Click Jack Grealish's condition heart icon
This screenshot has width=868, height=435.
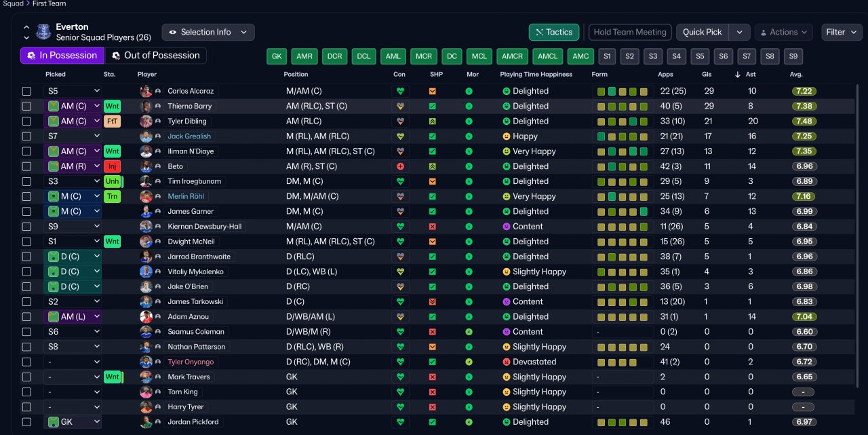coord(400,136)
